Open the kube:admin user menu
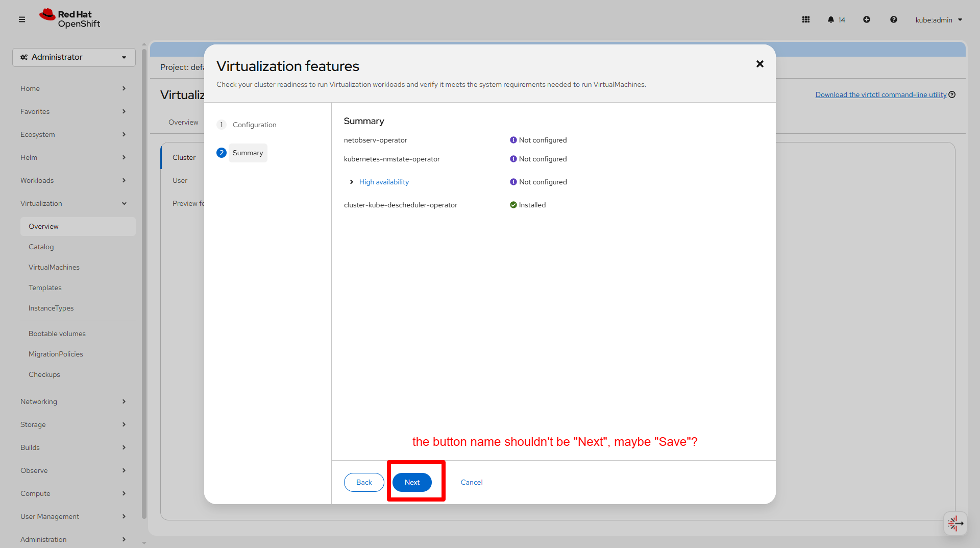Image resolution: width=980 pixels, height=548 pixels. coord(939,20)
